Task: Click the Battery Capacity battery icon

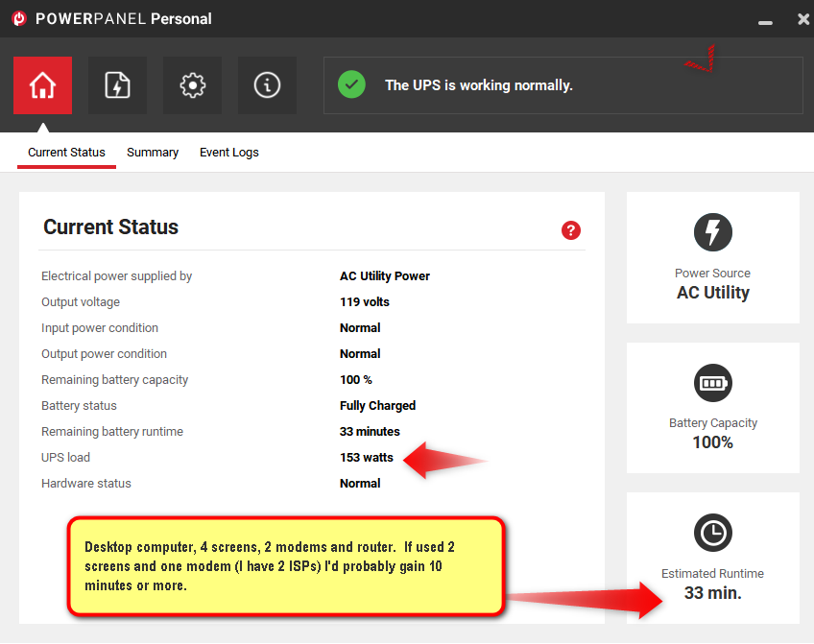Action: pyautogui.click(x=712, y=383)
